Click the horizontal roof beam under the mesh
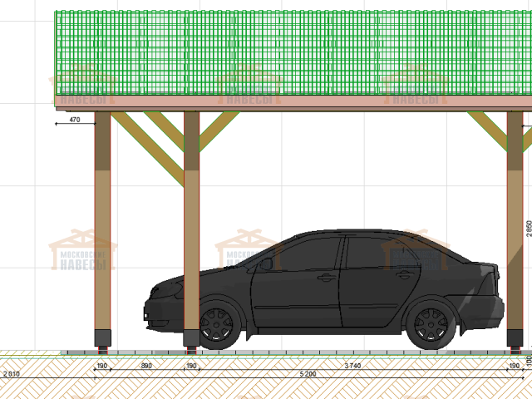 [291, 102]
